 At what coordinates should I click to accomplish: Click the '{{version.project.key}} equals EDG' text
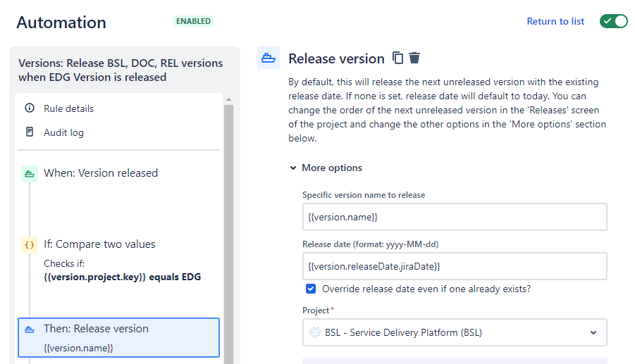123,277
